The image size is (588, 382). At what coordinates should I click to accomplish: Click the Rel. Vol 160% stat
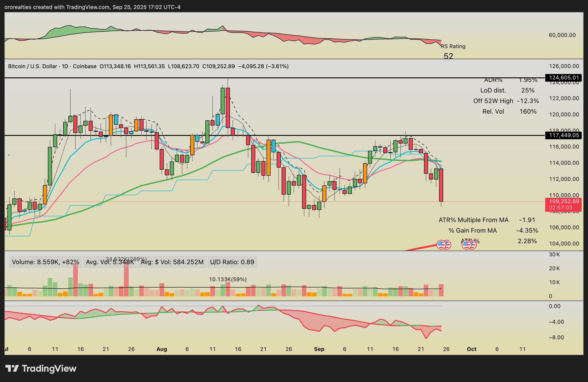509,111
